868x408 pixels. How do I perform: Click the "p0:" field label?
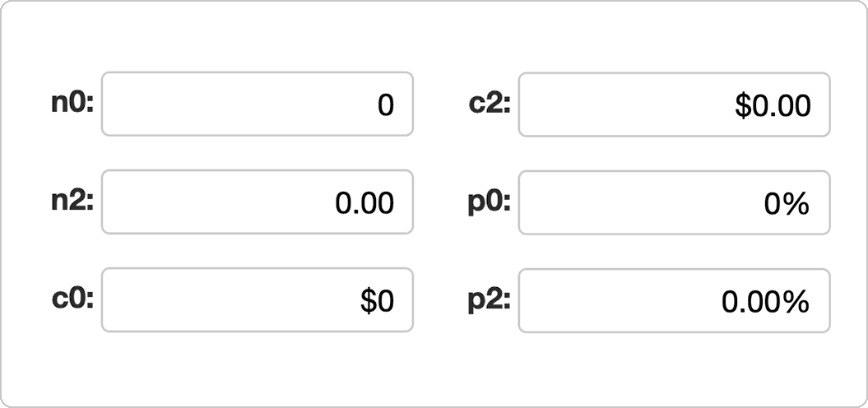490,202
